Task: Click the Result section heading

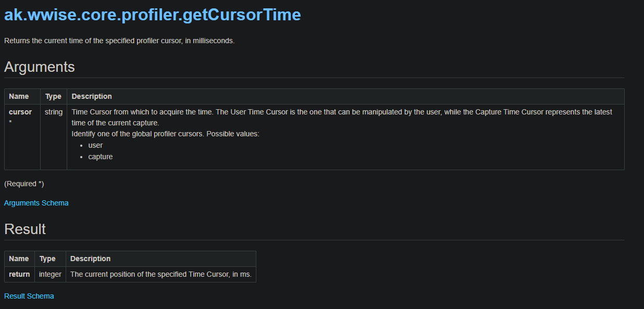Action: [x=25, y=229]
